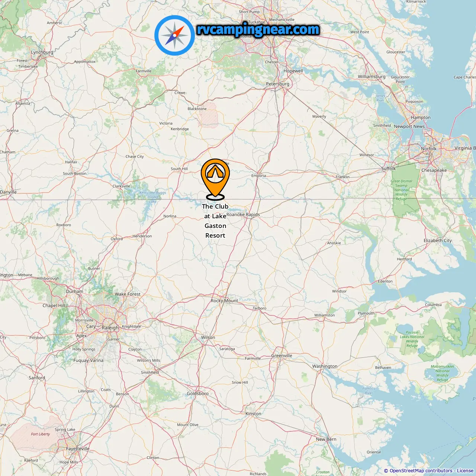This screenshot has height=476, width=476.
Task: Click the Elizabeth City label
Action: [x=438, y=241]
